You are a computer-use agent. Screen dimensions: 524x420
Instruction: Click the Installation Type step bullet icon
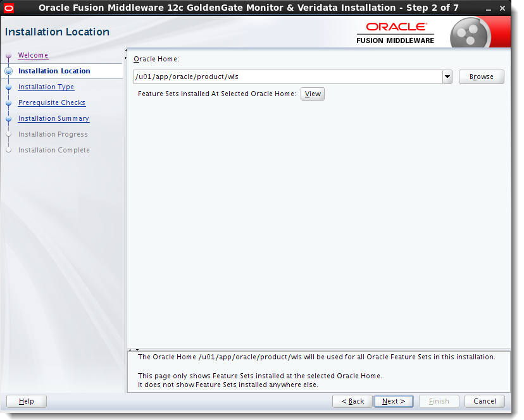tap(9, 87)
